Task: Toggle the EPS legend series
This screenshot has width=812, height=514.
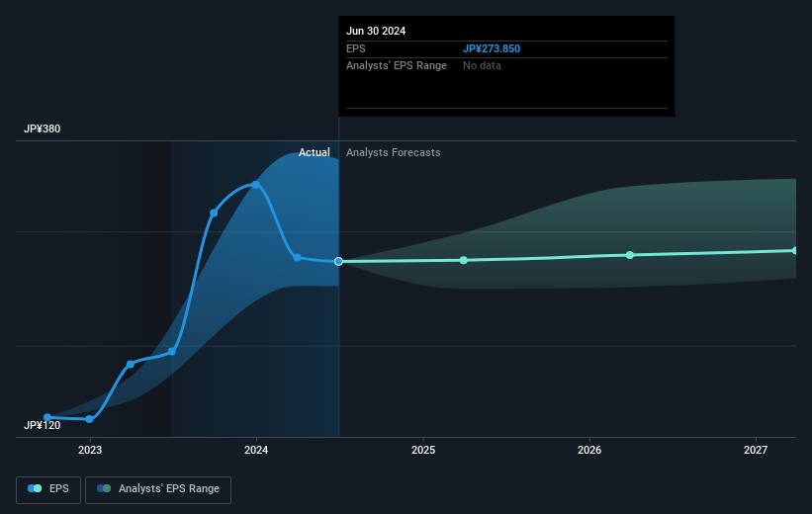Action: pyautogui.click(x=48, y=489)
